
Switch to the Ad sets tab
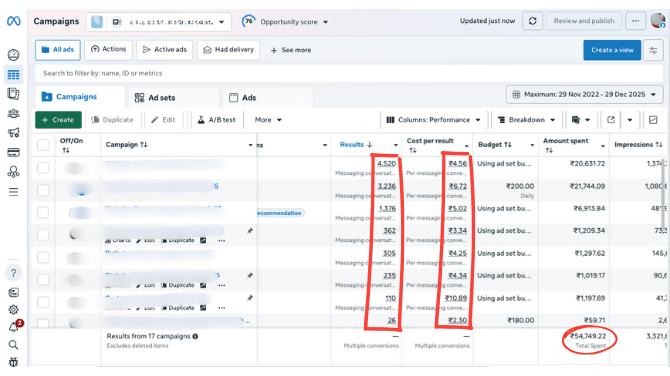point(174,98)
